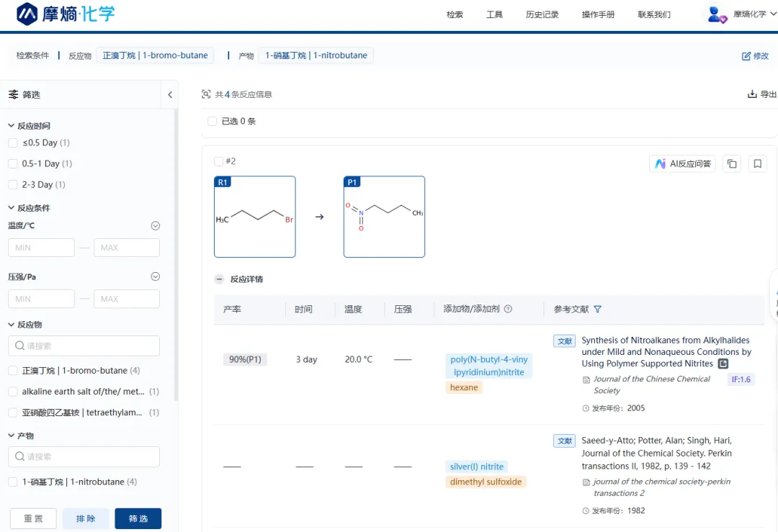Collapse the 反应详情 section
Viewport: 778px width, 532px height.
click(219, 279)
